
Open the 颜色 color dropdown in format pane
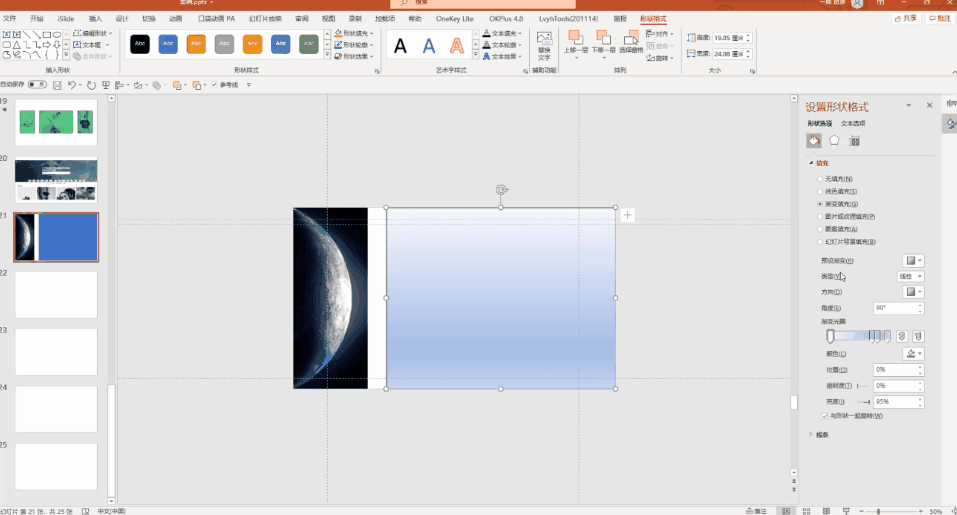click(913, 354)
